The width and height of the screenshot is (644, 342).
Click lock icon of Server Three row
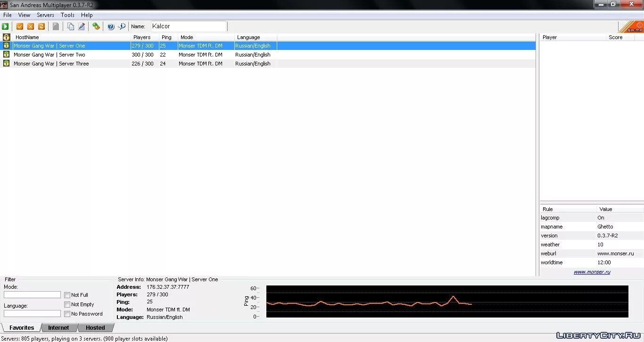tap(7, 64)
